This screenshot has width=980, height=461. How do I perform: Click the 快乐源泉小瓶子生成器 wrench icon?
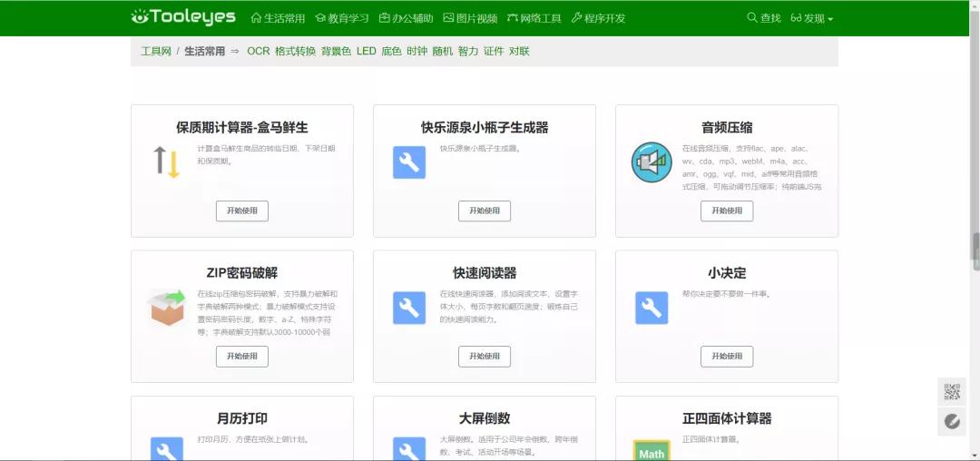pyautogui.click(x=409, y=162)
